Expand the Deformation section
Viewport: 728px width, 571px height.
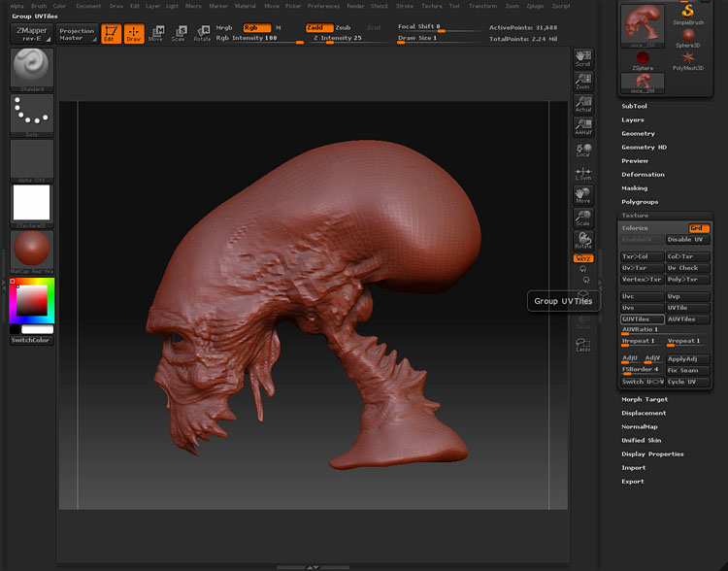coord(643,175)
